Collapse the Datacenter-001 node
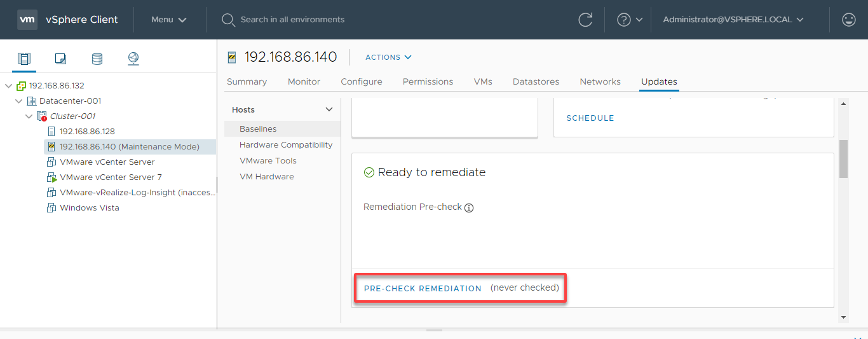 click(19, 101)
